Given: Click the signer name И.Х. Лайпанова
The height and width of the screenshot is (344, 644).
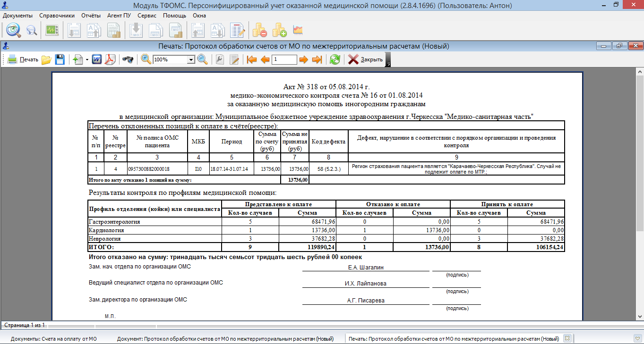Looking at the screenshot, I should (366, 284).
